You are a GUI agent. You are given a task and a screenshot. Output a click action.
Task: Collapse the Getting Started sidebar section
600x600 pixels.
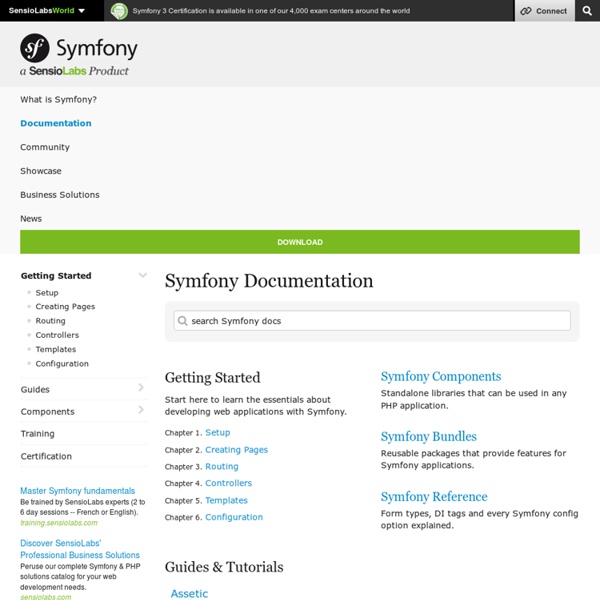[x=142, y=275]
